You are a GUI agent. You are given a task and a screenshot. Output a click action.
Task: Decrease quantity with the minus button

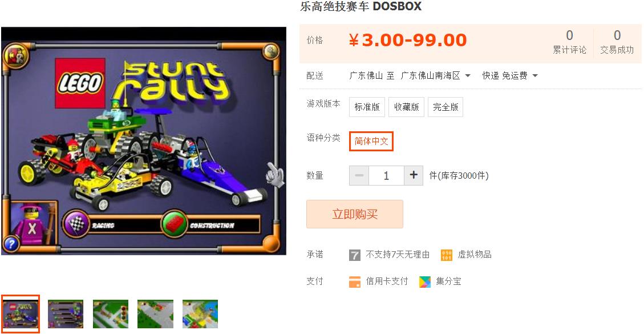(x=359, y=176)
